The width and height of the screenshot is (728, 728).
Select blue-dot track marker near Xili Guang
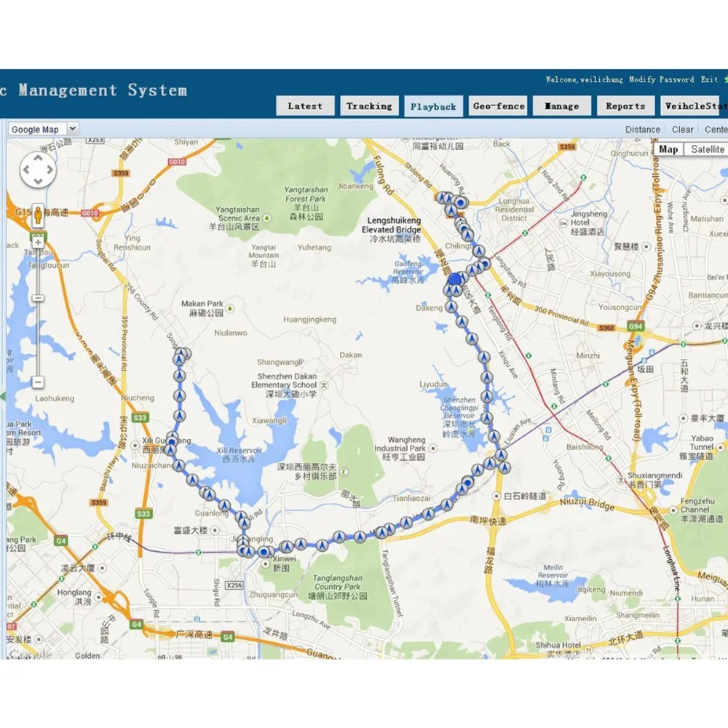(173, 442)
